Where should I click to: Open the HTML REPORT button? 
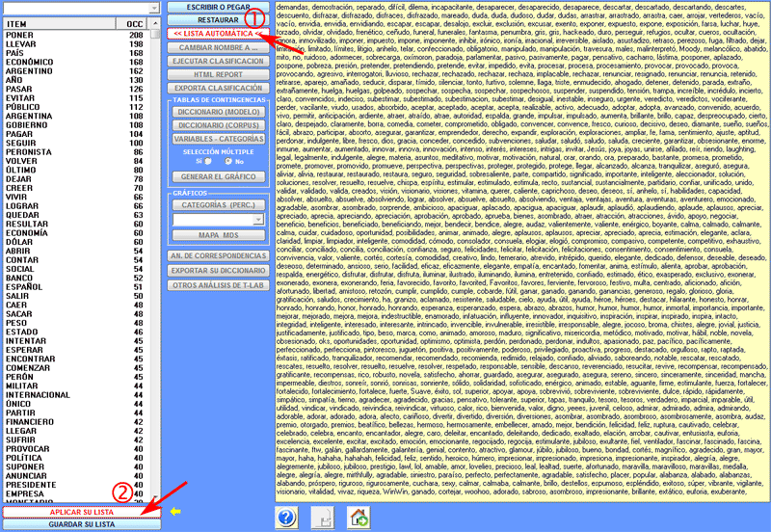coord(219,75)
